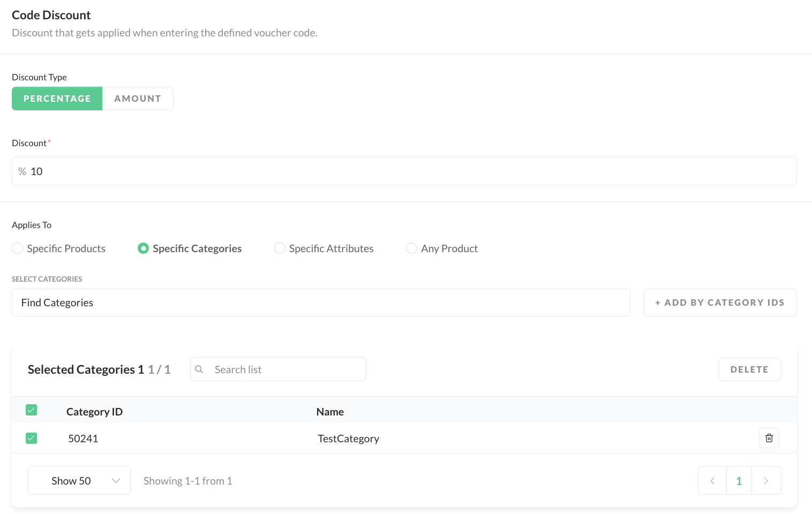Viewport: 812px width, 514px height.
Task: Uncheck the select-all header checkbox
Action: pyautogui.click(x=32, y=411)
